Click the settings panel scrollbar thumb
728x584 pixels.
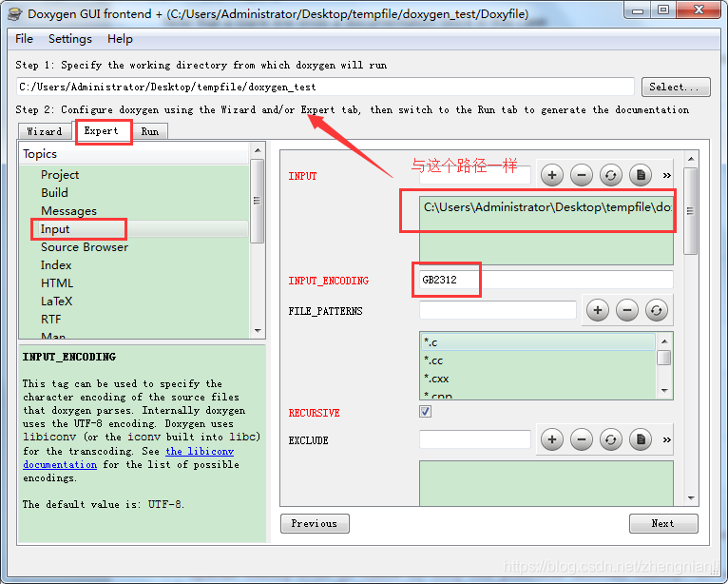coord(690,211)
